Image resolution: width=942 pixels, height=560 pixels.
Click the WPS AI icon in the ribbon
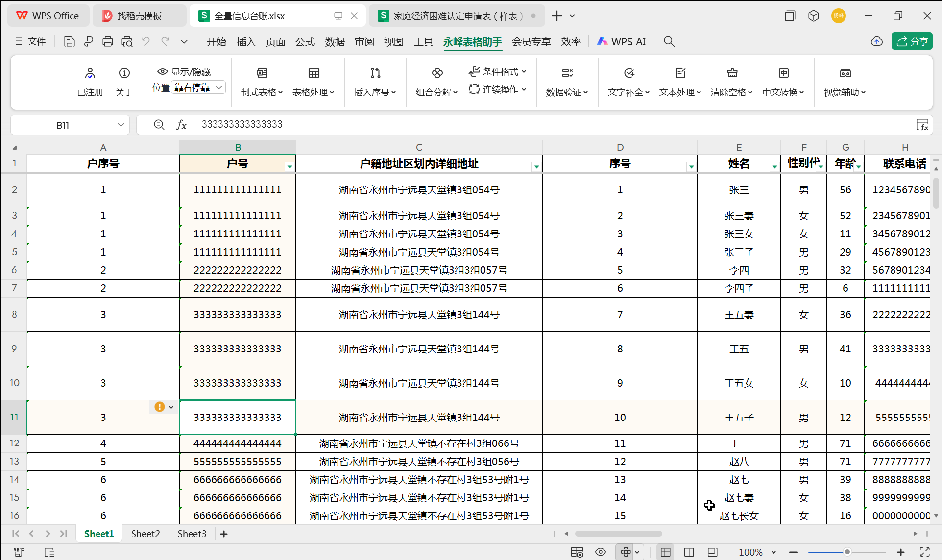(x=621, y=41)
